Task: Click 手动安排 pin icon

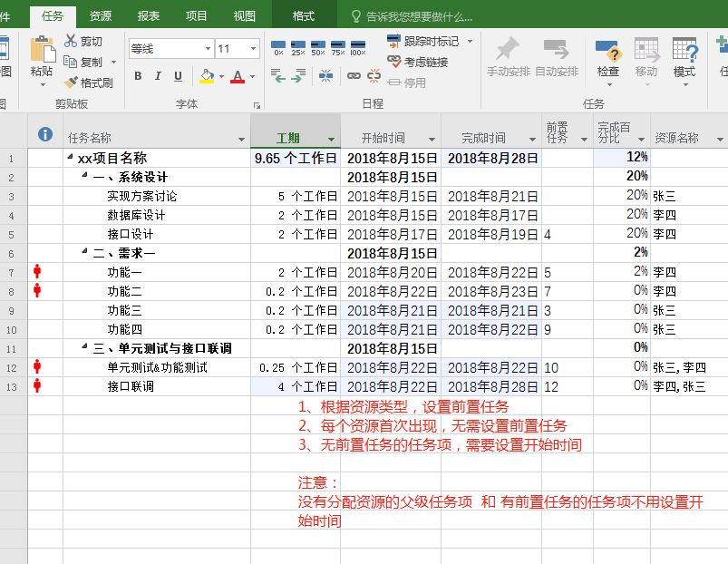Action: click(x=508, y=49)
